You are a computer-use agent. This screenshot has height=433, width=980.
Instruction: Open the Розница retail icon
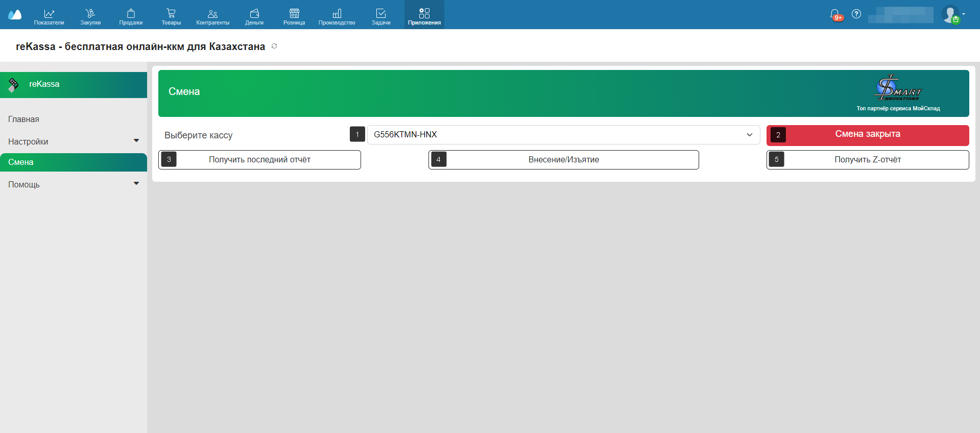click(294, 14)
